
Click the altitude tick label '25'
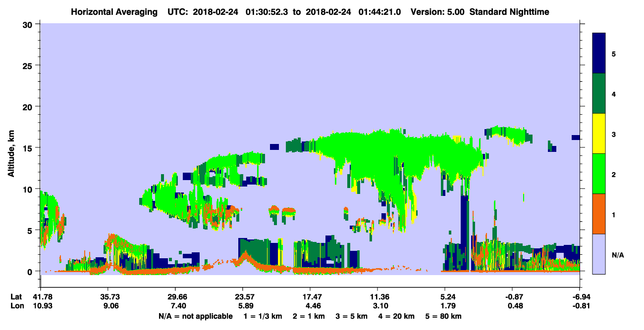point(29,65)
